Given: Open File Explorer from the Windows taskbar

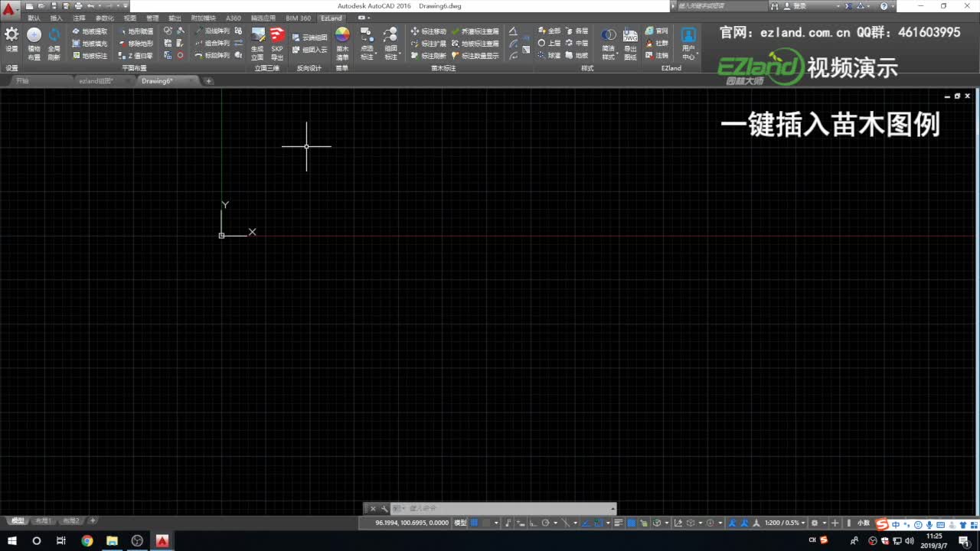Looking at the screenshot, I should click(112, 540).
